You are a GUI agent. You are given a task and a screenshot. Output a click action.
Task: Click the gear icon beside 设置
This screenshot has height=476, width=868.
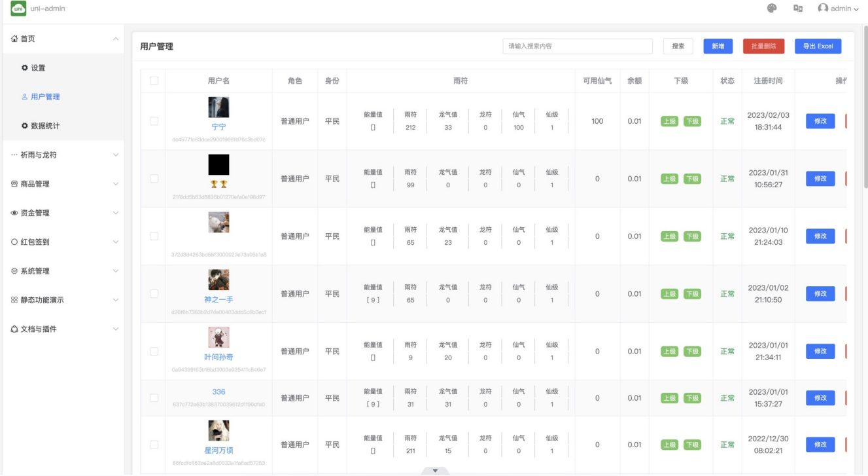click(25, 67)
